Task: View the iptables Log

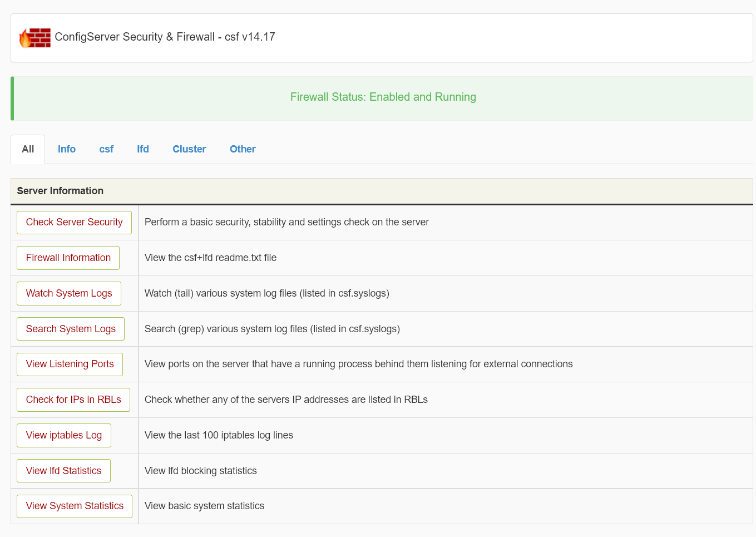Action: click(x=63, y=435)
